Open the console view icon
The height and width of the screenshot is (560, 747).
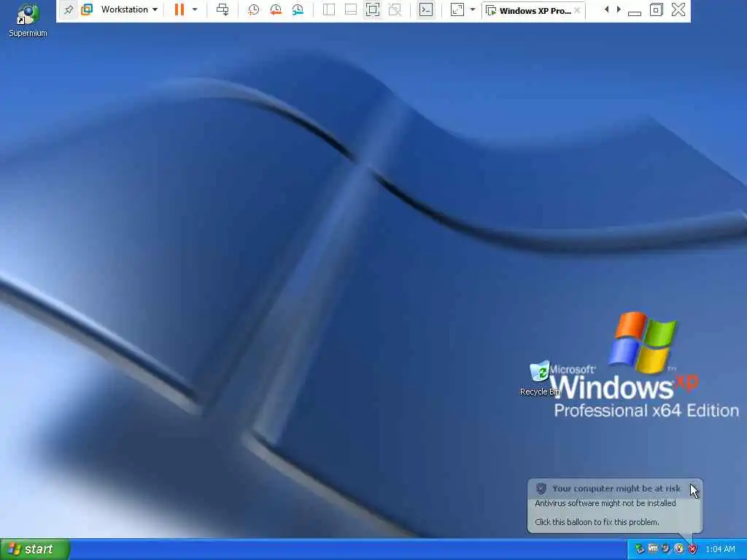pyautogui.click(x=426, y=9)
